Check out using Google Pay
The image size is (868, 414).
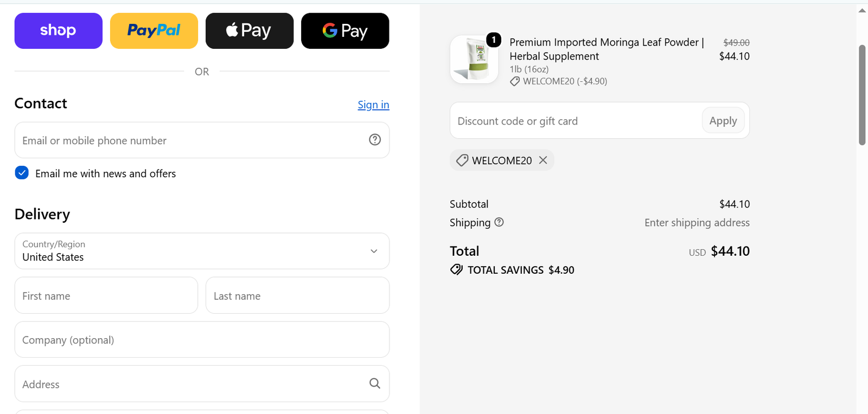[x=345, y=31]
